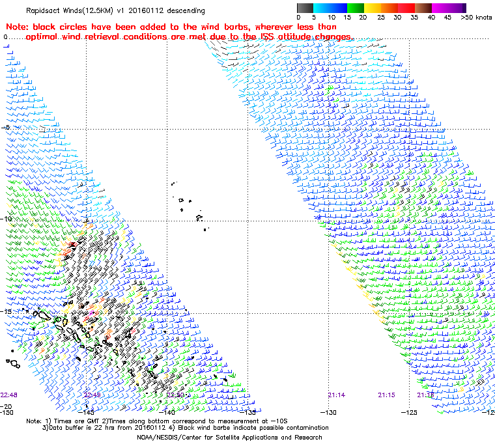This screenshot has height=448, width=495.
Task: Click the island outlines left of the '22:48' label
Action: 13,363
